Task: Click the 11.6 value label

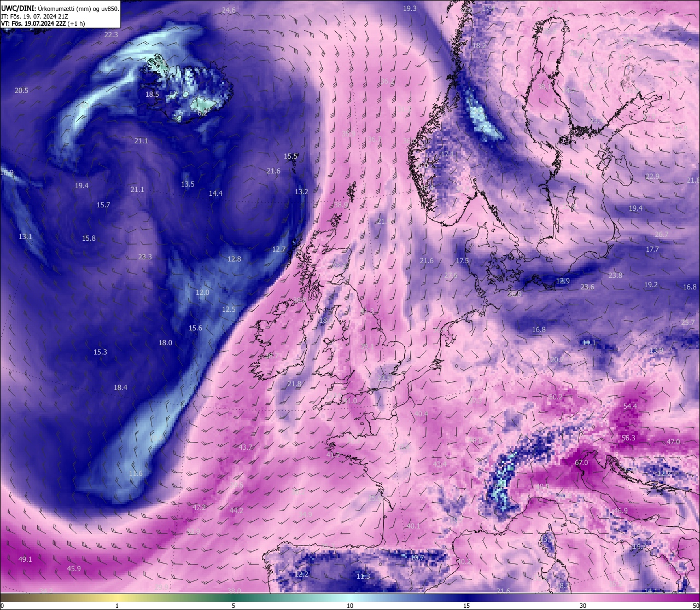Action: point(136,474)
